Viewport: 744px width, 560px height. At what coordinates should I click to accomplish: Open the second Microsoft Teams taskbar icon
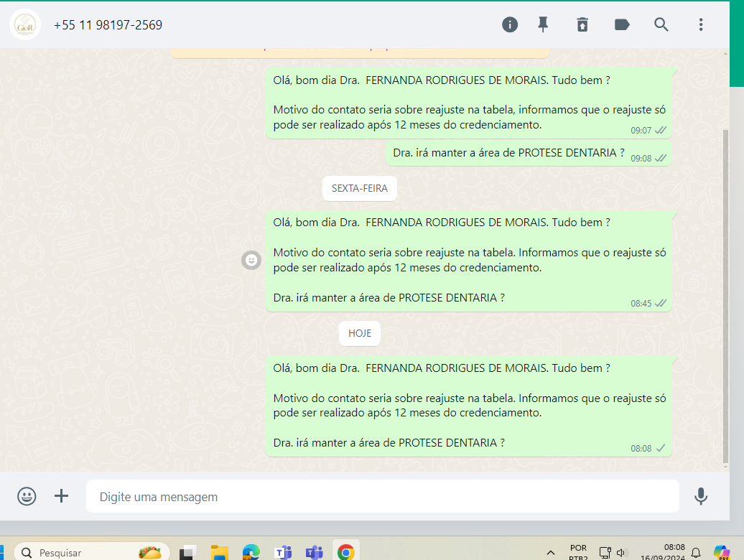tap(314, 553)
